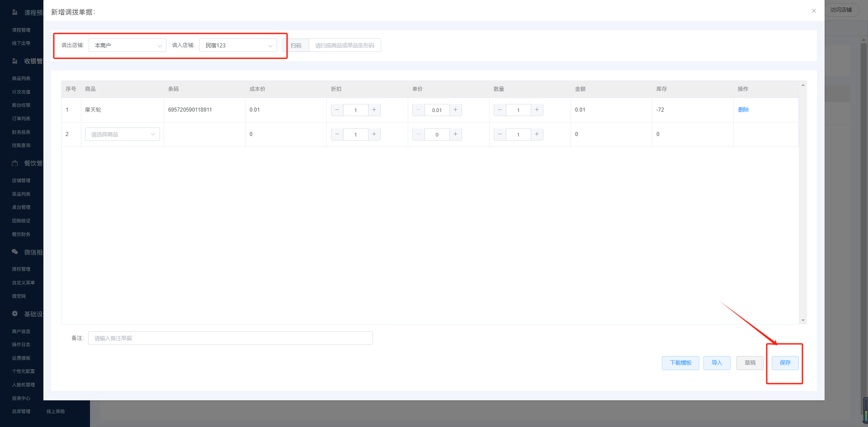Decrease quantity of 摩天轮 with minus icon
Screen dimensions: 868x427
pos(500,110)
